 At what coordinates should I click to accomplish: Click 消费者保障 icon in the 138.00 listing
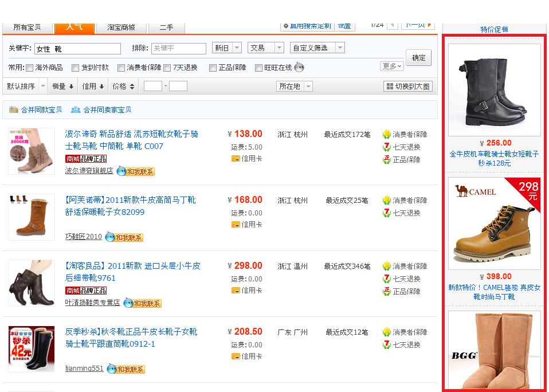pos(387,134)
